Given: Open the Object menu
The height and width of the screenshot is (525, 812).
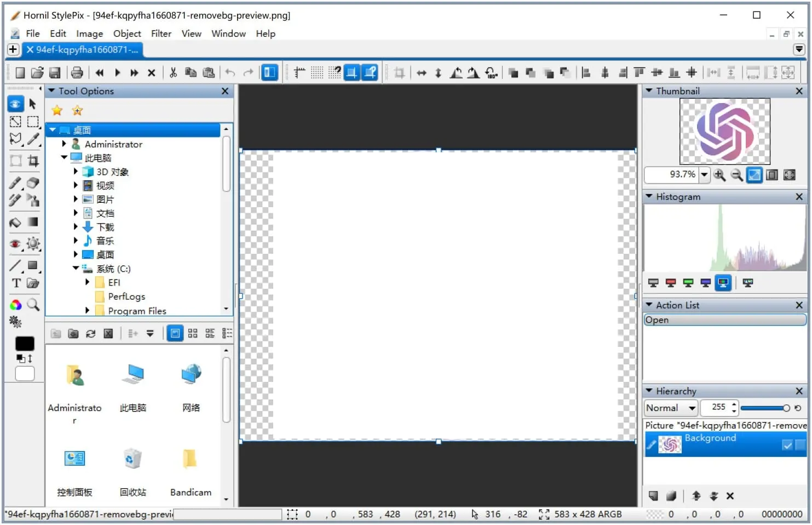Looking at the screenshot, I should pyautogui.click(x=127, y=33).
